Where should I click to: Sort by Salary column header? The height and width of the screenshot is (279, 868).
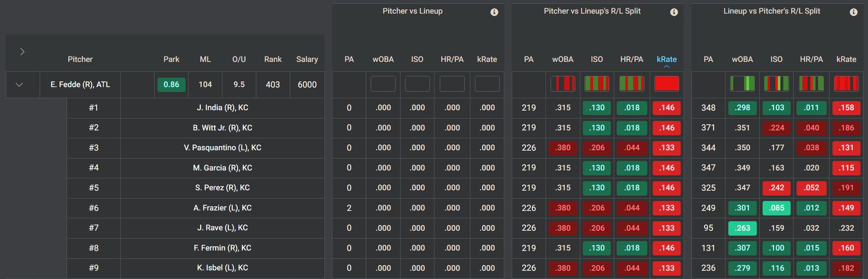pos(307,59)
